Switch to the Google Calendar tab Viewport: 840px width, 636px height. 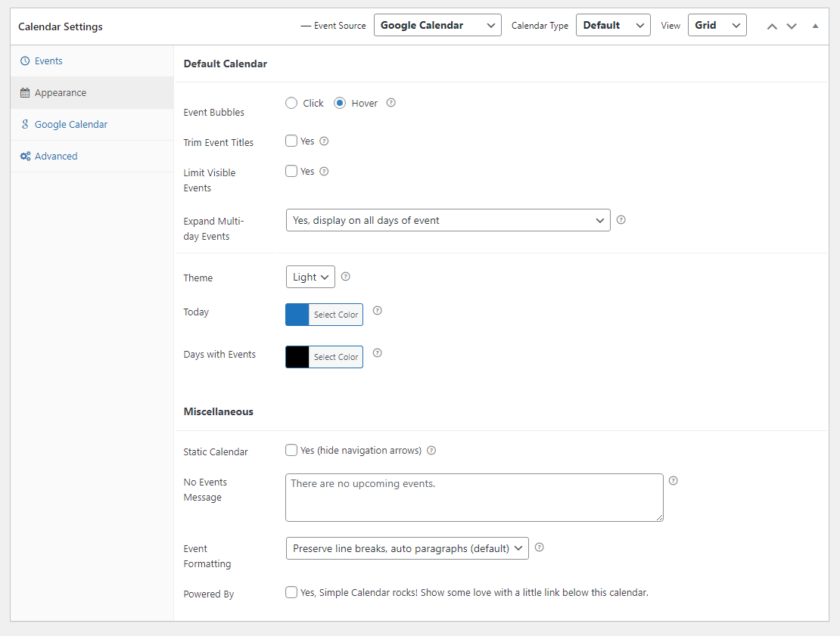(x=92, y=124)
